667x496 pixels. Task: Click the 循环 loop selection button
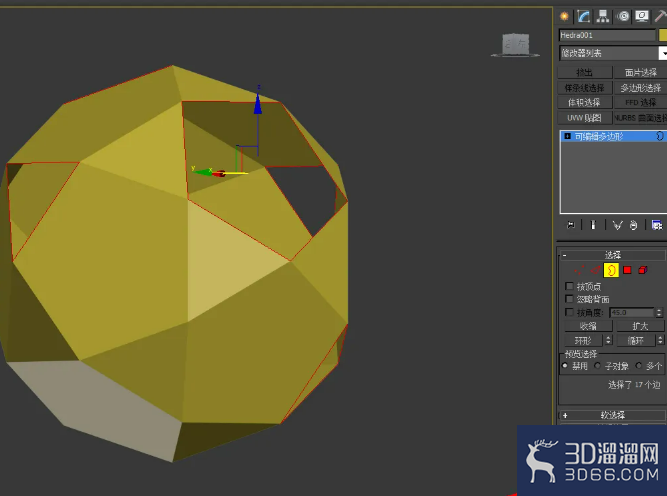(636, 340)
